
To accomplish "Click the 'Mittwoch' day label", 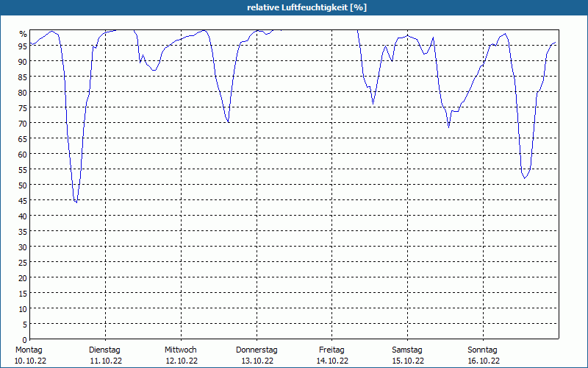I will (181, 350).
